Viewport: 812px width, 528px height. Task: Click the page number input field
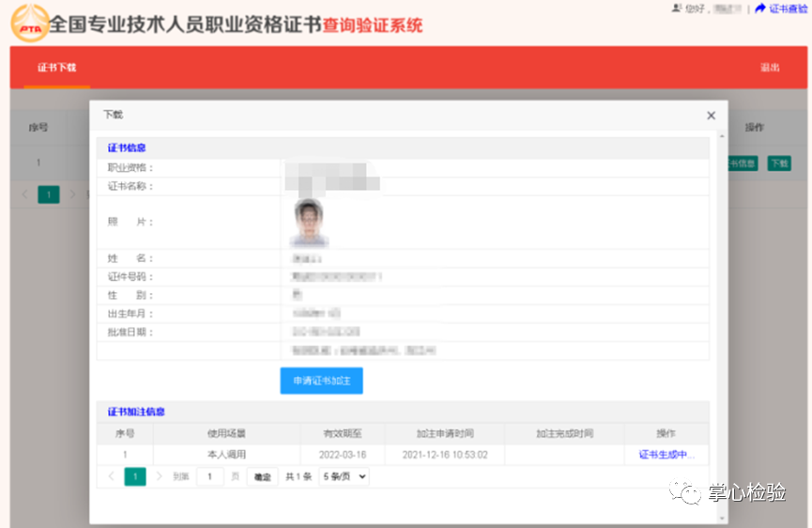pyautogui.click(x=209, y=476)
